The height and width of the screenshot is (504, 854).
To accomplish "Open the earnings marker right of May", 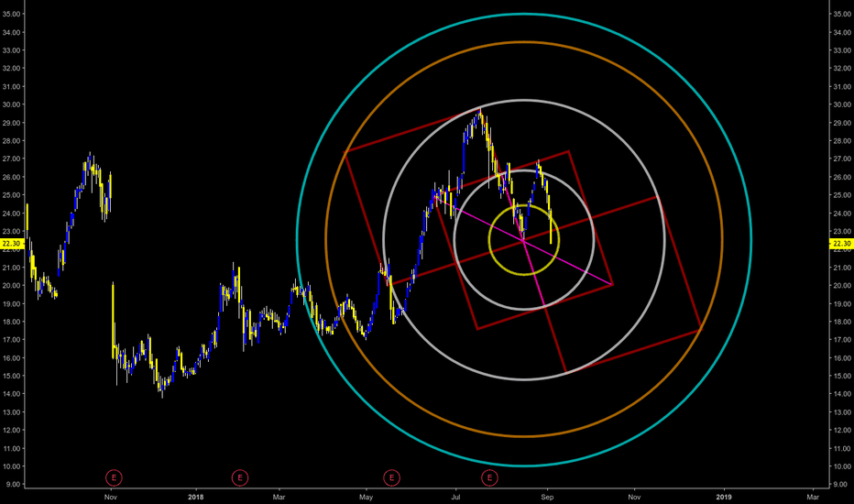I will click(x=391, y=477).
